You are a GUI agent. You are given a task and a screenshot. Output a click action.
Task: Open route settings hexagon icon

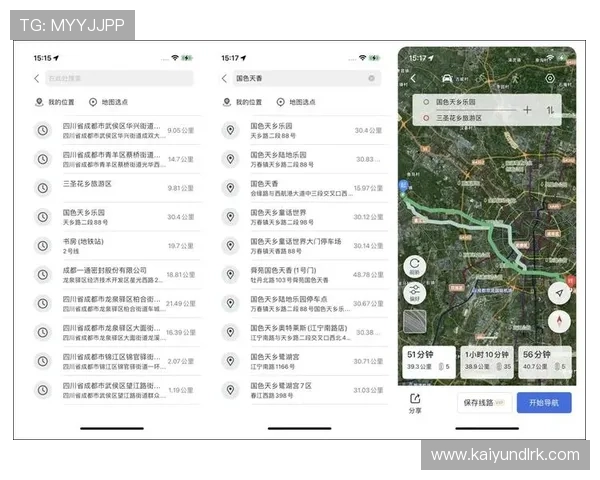[550, 78]
